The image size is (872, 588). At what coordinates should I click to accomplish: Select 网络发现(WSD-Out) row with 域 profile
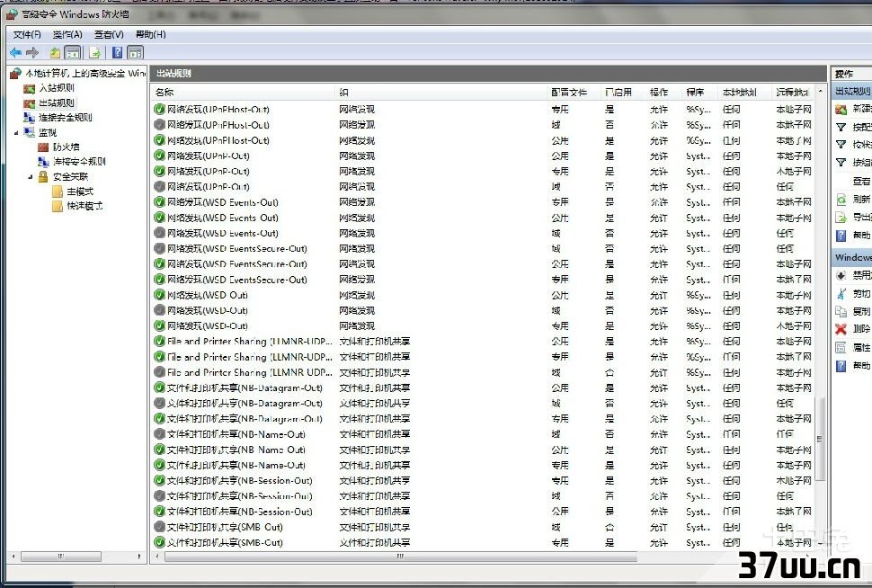(x=483, y=310)
